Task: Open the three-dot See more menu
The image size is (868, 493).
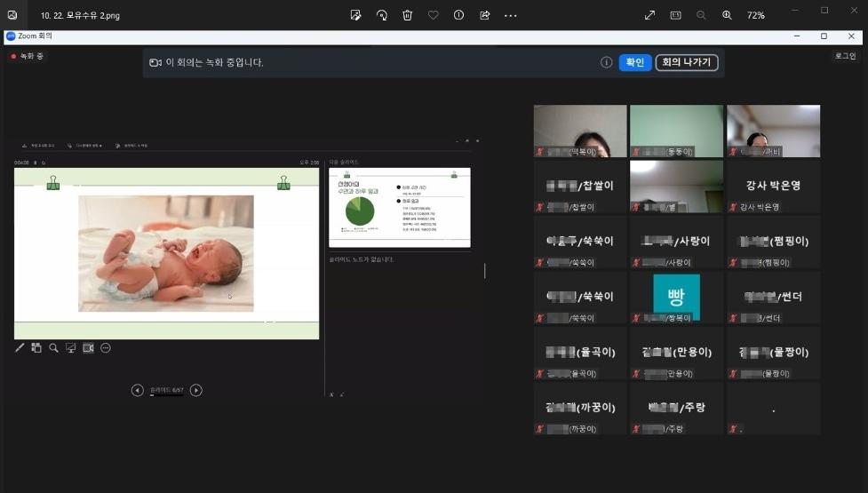Action: click(510, 15)
